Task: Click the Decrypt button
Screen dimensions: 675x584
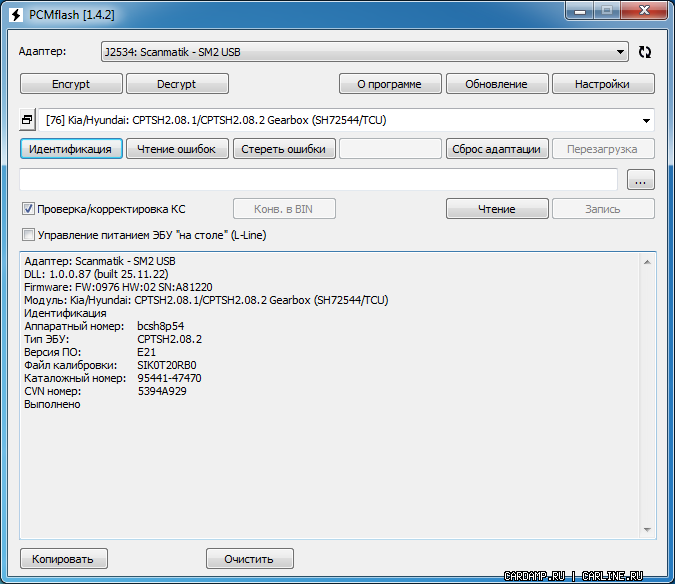Action: (177, 84)
